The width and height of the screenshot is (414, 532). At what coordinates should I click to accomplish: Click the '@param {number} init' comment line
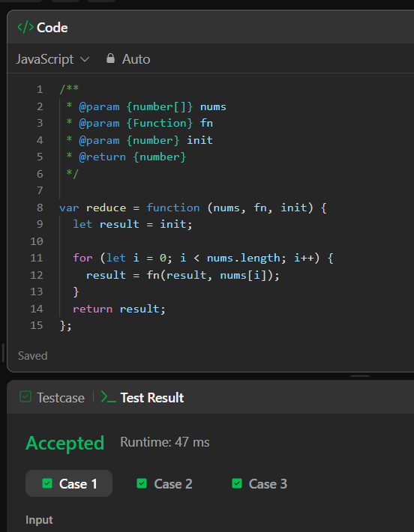pos(139,140)
